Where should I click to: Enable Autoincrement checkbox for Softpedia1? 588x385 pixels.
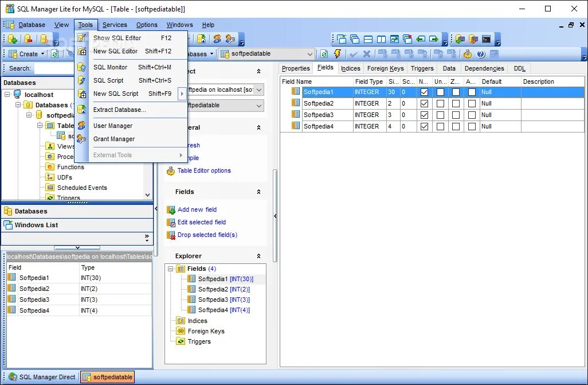coord(472,92)
